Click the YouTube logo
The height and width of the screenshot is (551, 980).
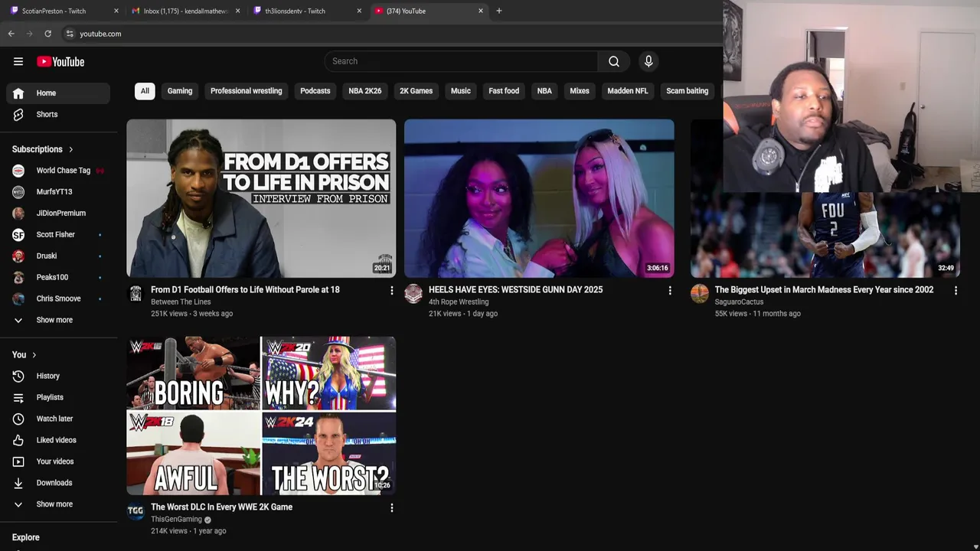pyautogui.click(x=60, y=61)
